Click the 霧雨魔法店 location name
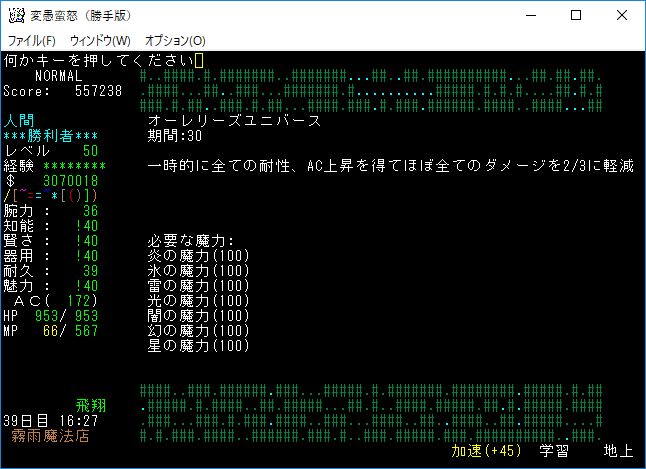 [x=50, y=436]
